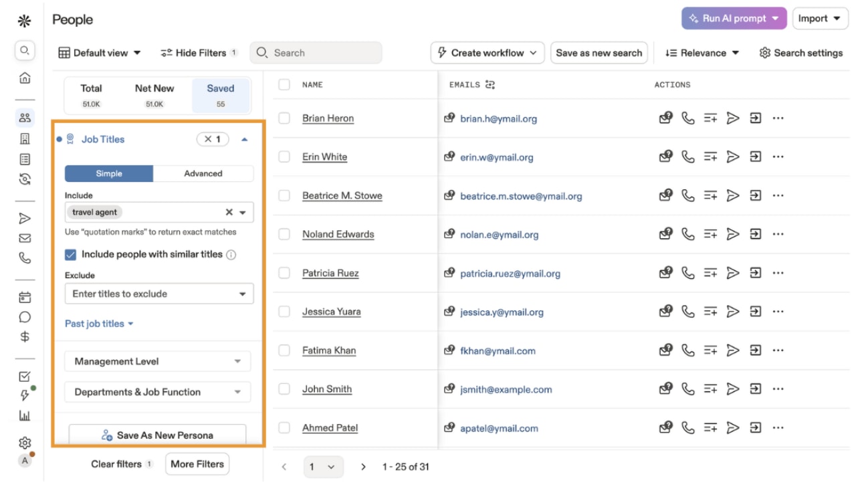
Task: Clear Job Titles filter count badge
Action: click(213, 140)
